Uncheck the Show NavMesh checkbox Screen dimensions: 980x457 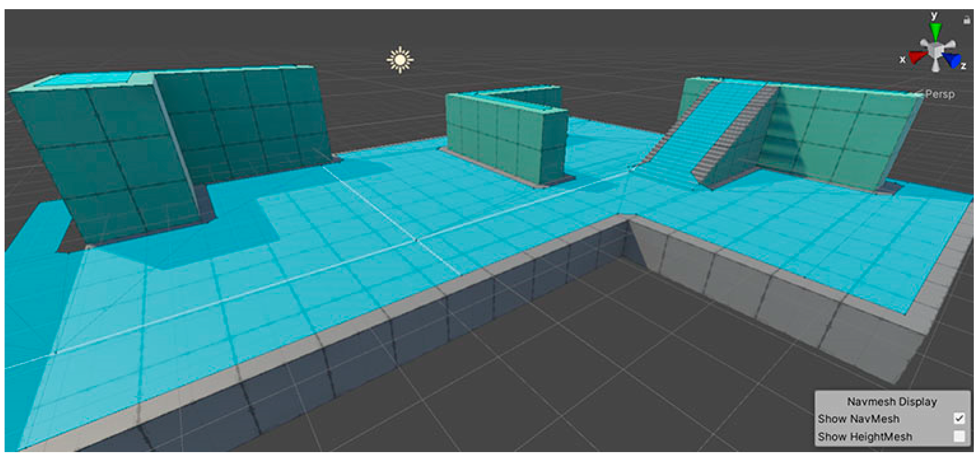point(959,419)
